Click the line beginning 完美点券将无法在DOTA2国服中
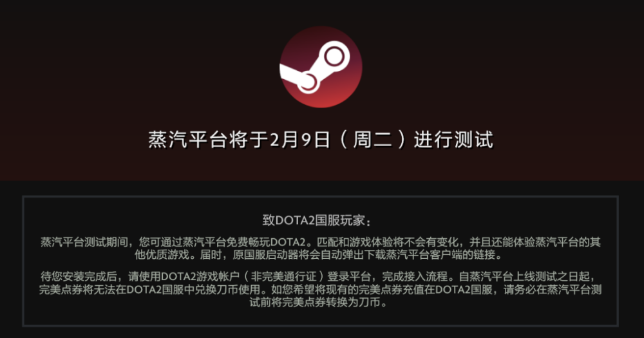 pos(320,290)
